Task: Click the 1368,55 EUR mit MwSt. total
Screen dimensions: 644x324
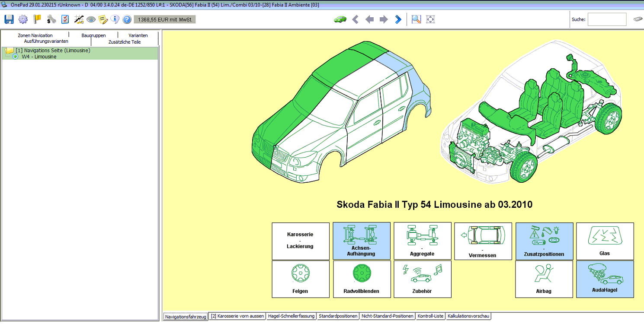Action: click(x=165, y=19)
